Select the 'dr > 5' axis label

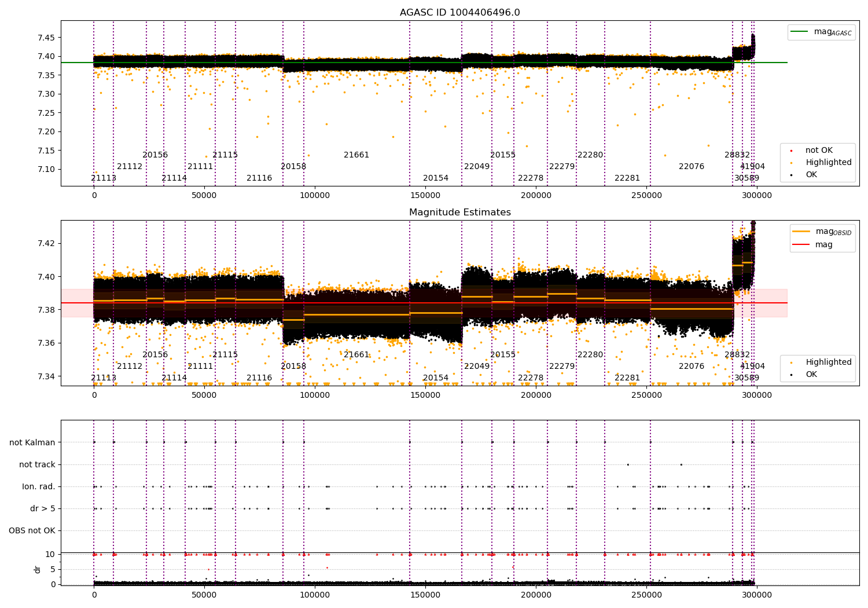pos(43,508)
